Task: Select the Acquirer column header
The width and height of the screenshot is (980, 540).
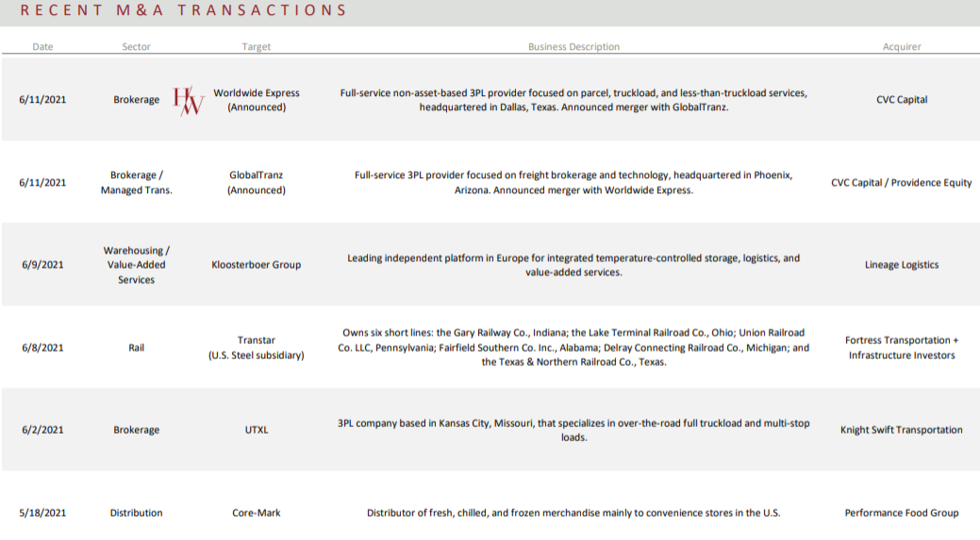Action: pyautogui.click(x=902, y=47)
